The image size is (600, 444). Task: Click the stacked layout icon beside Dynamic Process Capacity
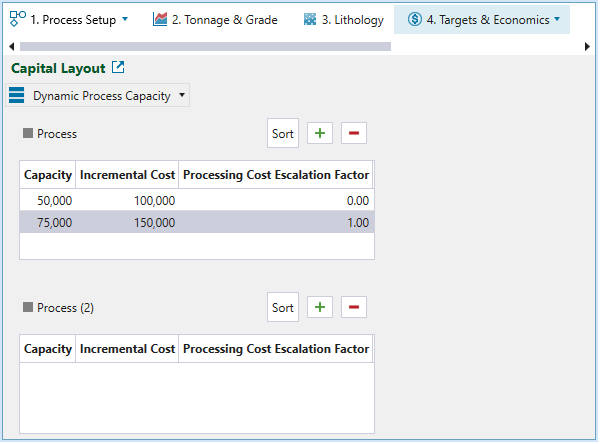click(x=16, y=96)
